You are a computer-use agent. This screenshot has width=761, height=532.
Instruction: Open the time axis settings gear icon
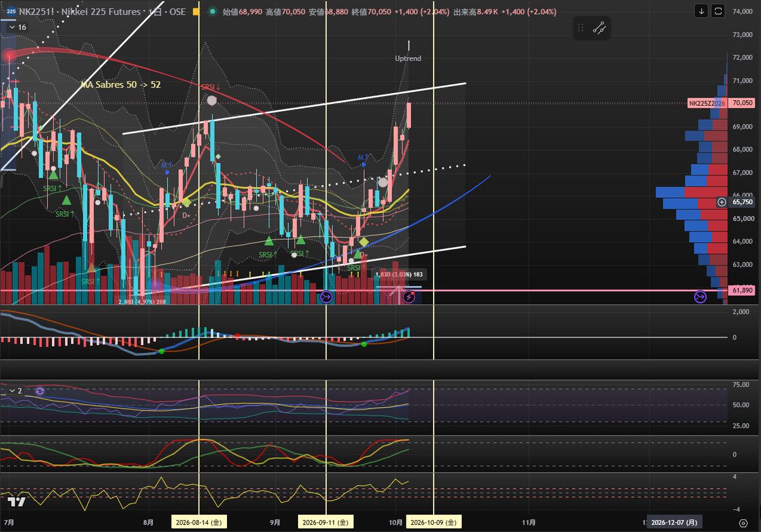tap(743, 523)
